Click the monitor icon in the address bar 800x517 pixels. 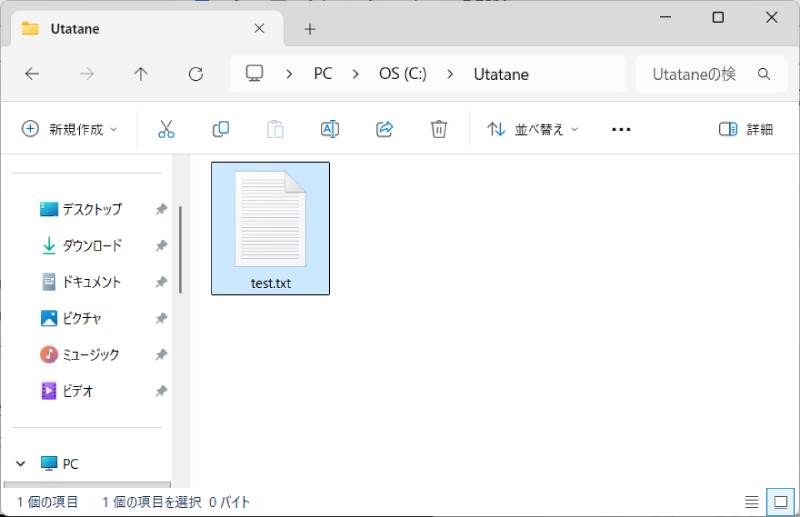pos(255,73)
